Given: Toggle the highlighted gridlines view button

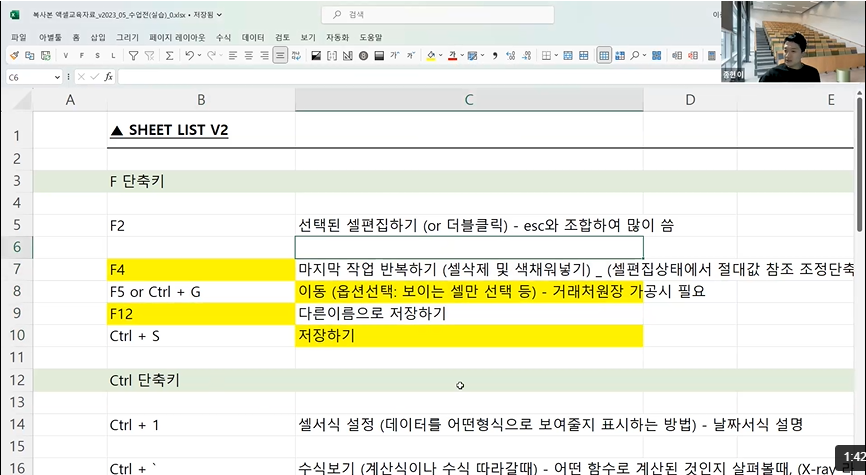Looking at the screenshot, I should pos(604,55).
